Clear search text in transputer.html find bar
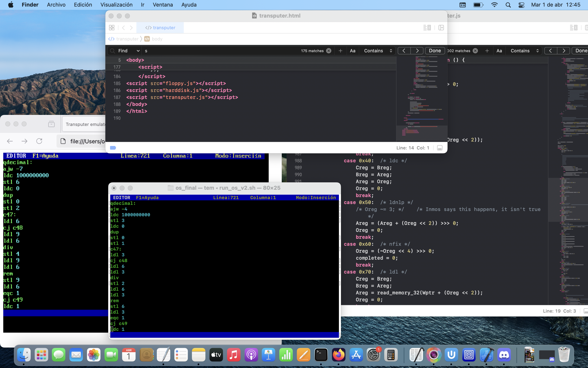This screenshot has height=368, width=588. click(x=329, y=51)
